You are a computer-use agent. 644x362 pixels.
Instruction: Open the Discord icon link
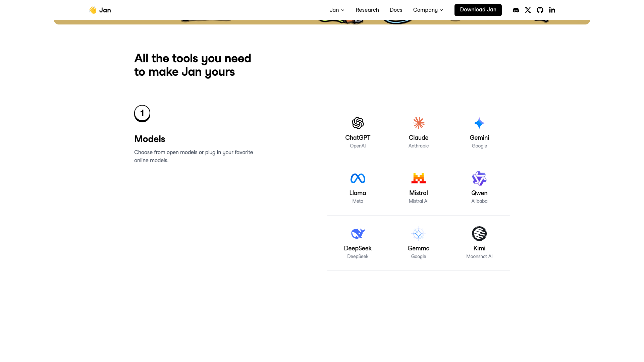click(x=516, y=10)
